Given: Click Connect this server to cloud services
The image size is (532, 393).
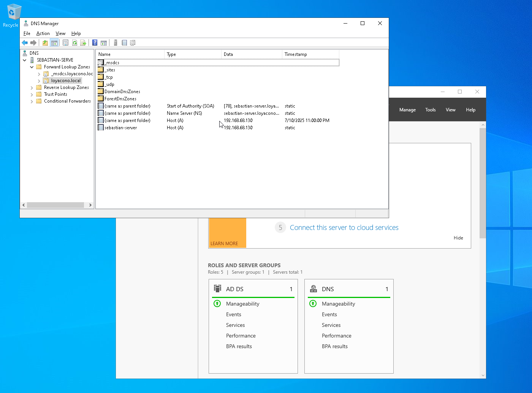Looking at the screenshot, I should pos(344,228).
